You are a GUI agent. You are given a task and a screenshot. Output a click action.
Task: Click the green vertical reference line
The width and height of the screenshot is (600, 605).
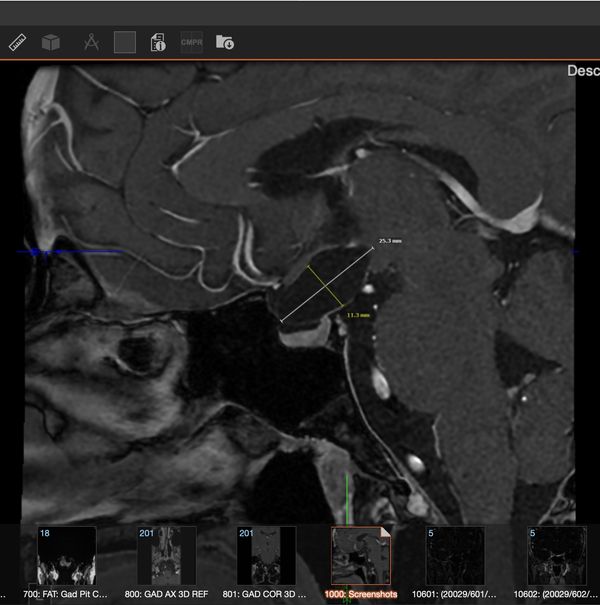346,500
